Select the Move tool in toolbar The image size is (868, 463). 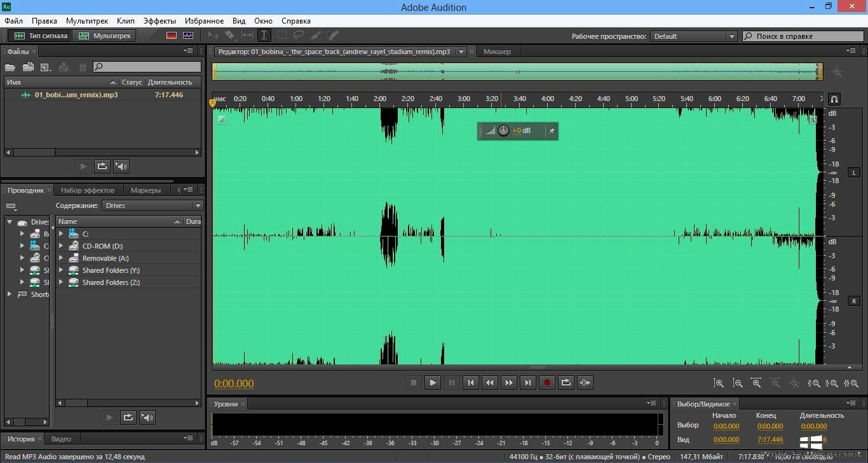click(214, 36)
